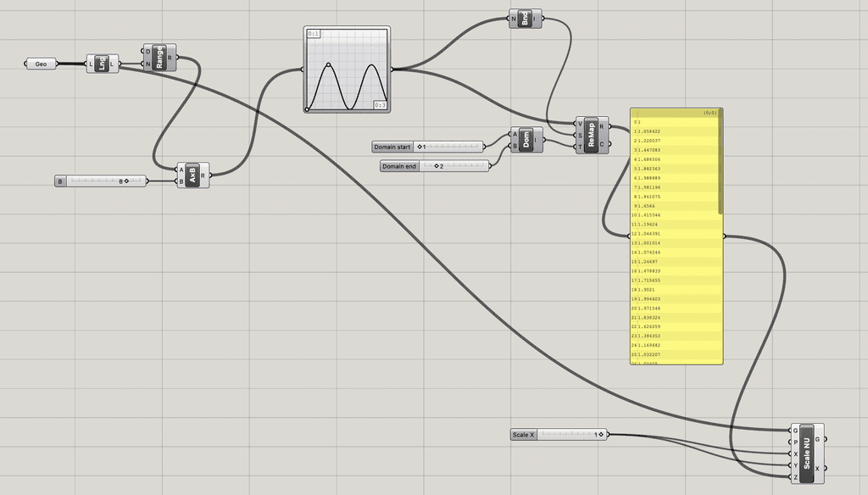The image size is (868, 495).
Task: Select the B slider name label
Action: click(x=60, y=181)
